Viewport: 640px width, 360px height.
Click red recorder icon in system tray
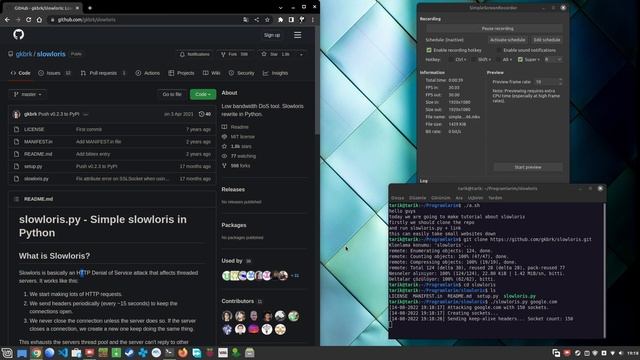point(567,353)
